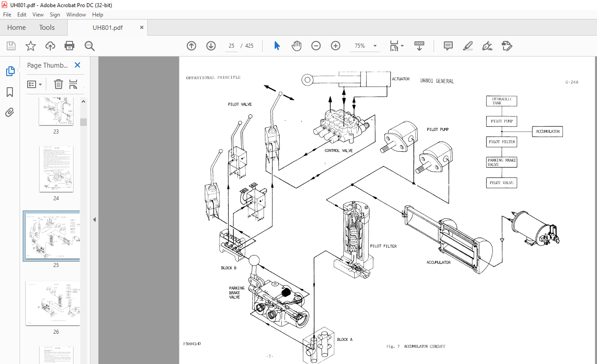
Task: Click the 'CONTROL VALVE' diagram label
Action: tap(338, 150)
